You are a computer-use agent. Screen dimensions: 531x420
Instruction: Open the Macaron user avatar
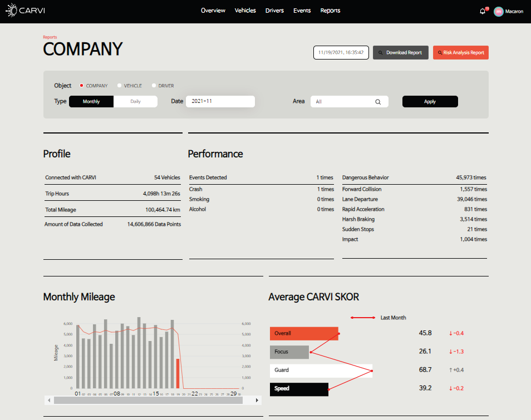[499, 12]
